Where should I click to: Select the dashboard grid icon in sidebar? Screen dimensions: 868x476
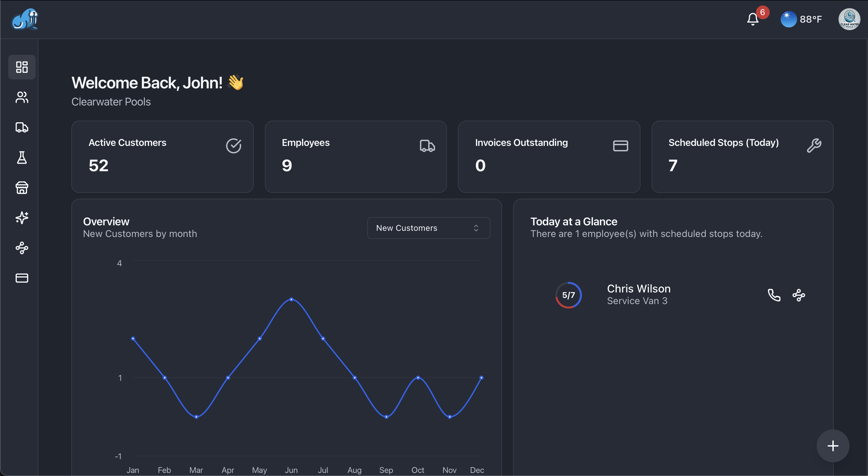[x=22, y=67]
